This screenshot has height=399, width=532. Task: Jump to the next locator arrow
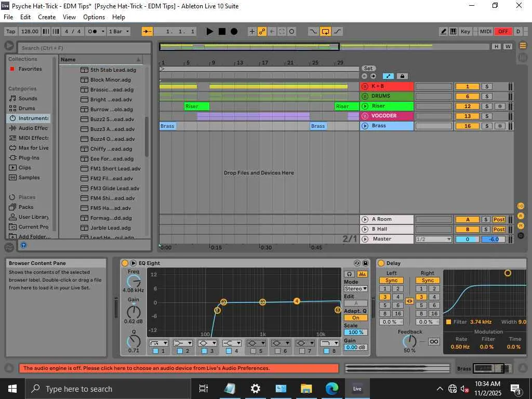(x=373, y=76)
